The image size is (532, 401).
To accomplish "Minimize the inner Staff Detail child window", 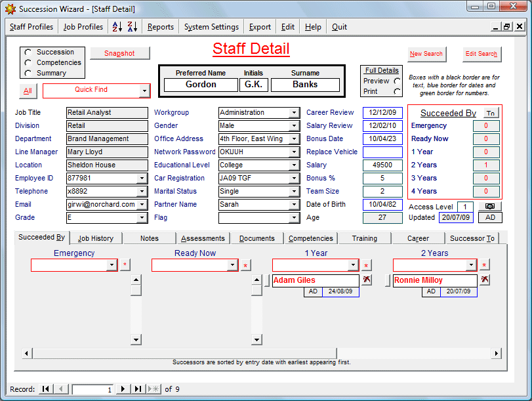I will point(496,26).
